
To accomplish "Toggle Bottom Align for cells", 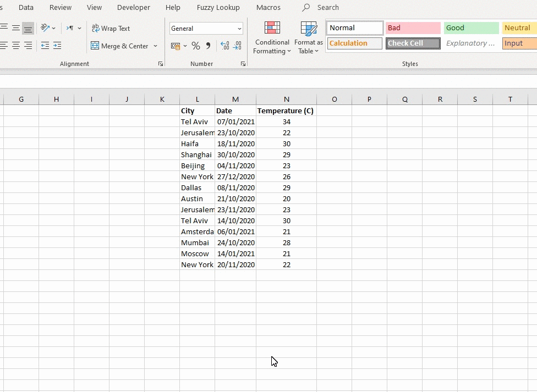I will point(28,28).
